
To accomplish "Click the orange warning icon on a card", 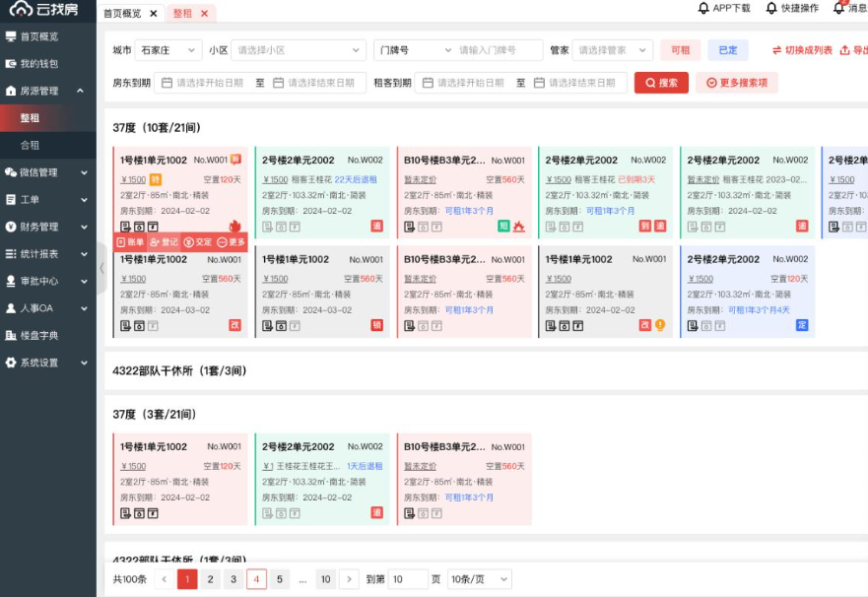I will (x=660, y=325).
